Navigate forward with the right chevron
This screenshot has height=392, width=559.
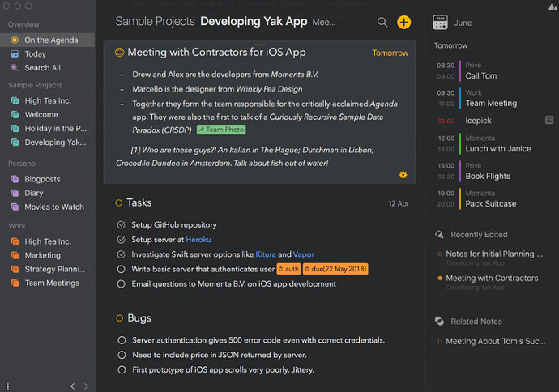(x=87, y=386)
